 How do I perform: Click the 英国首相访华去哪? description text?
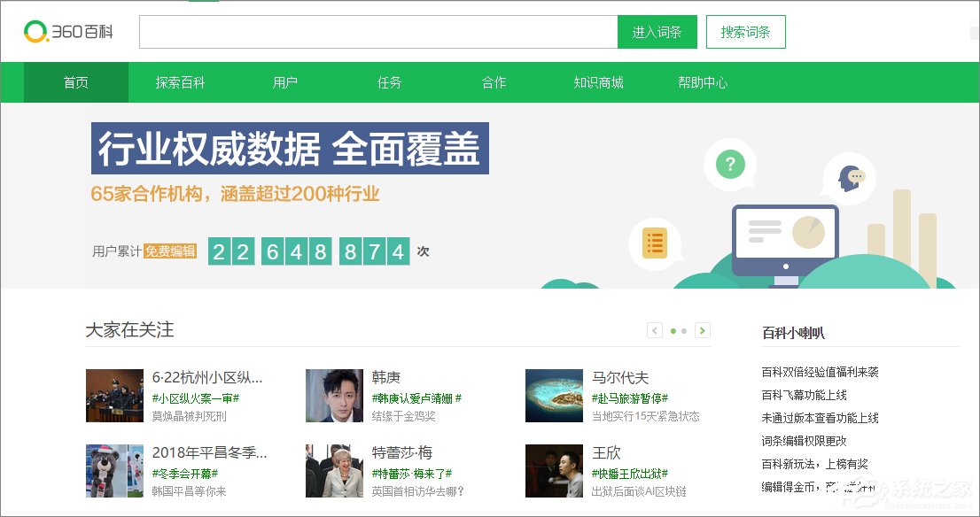click(418, 491)
